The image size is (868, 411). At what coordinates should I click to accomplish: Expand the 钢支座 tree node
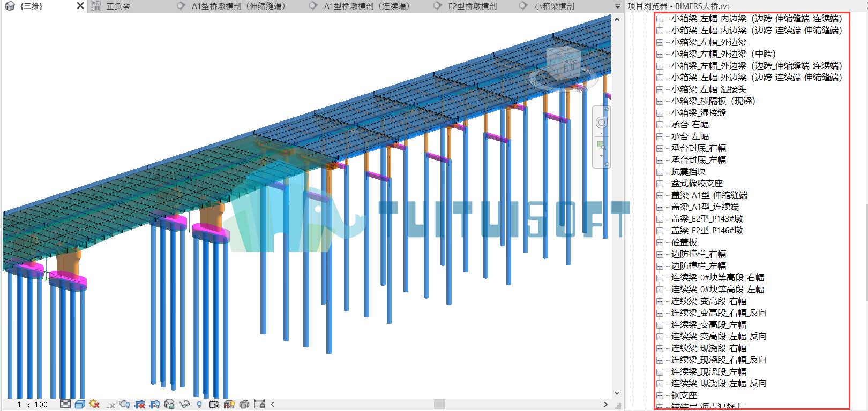click(660, 395)
